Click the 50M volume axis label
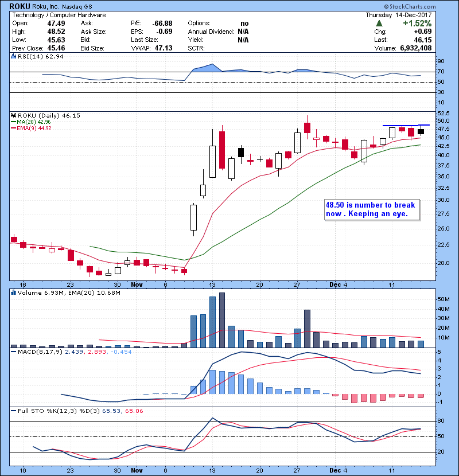The height and width of the screenshot is (476, 459). (x=443, y=299)
